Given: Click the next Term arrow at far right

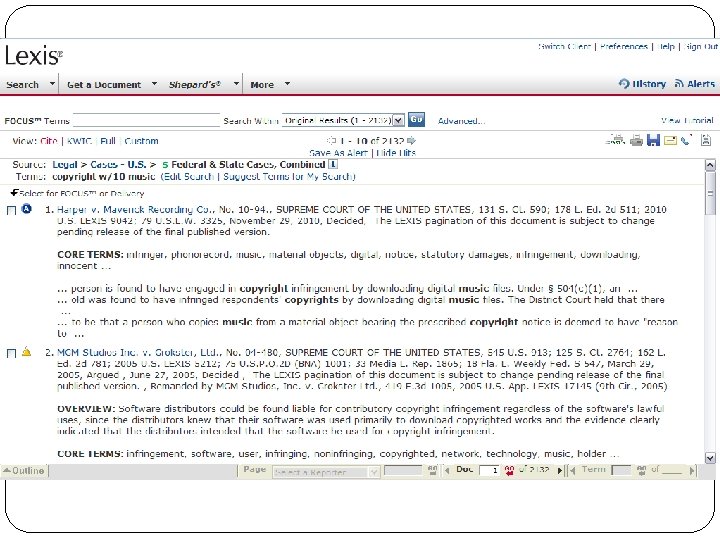Looking at the screenshot, I should [692, 470].
